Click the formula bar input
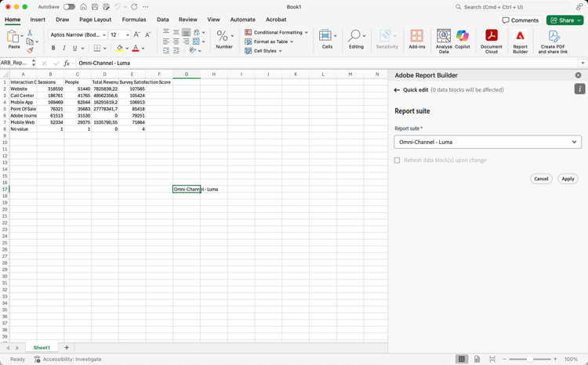This screenshot has height=365, width=588. pos(327,63)
